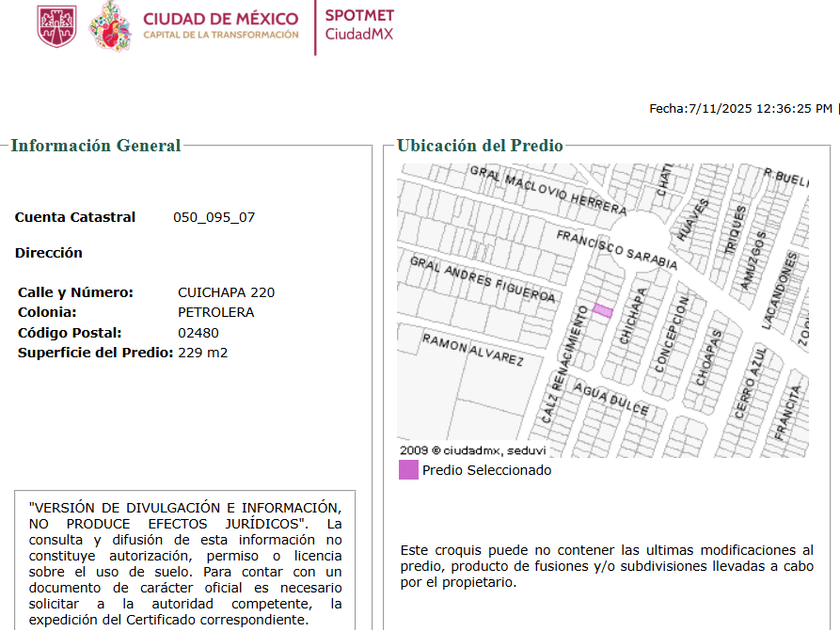
Task: Click the purple Predio Seleccionado legend swatch
Action: (408, 470)
